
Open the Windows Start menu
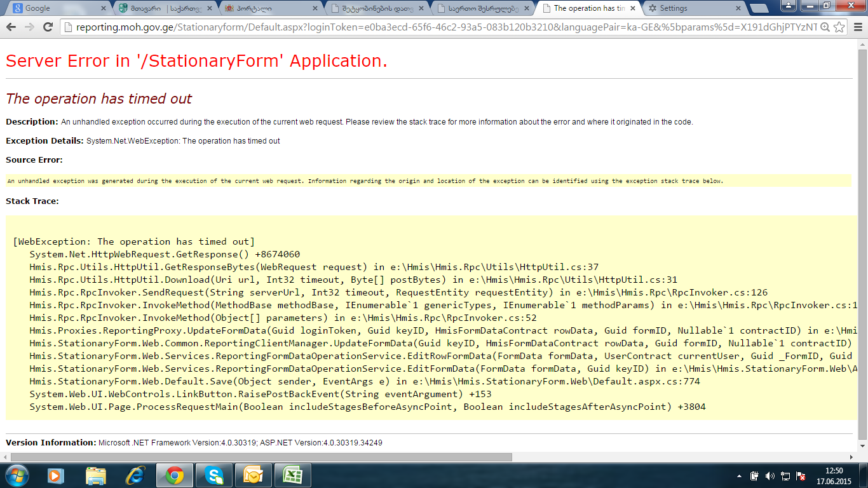click(x=16, y=475)
